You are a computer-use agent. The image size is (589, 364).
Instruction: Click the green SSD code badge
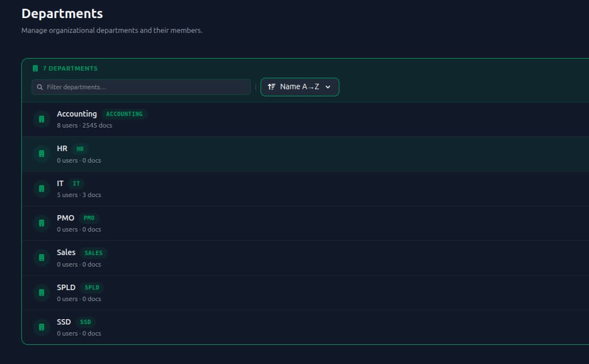coord(85,322)
